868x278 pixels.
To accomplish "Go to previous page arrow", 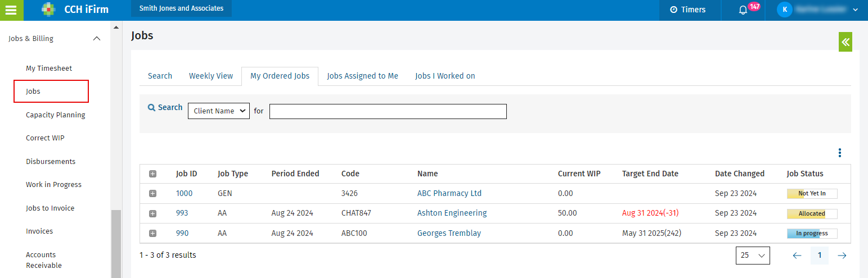I will pyautogui.click(x=797, y=256).
